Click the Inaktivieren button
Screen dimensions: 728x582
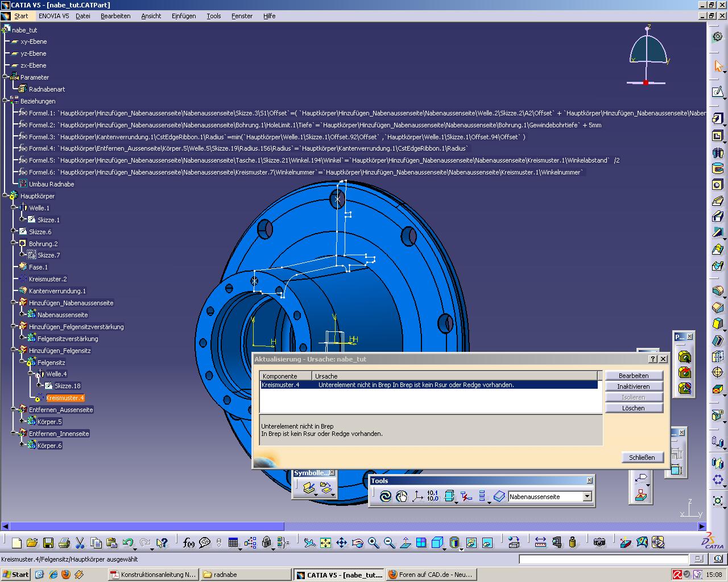[634, 386]
